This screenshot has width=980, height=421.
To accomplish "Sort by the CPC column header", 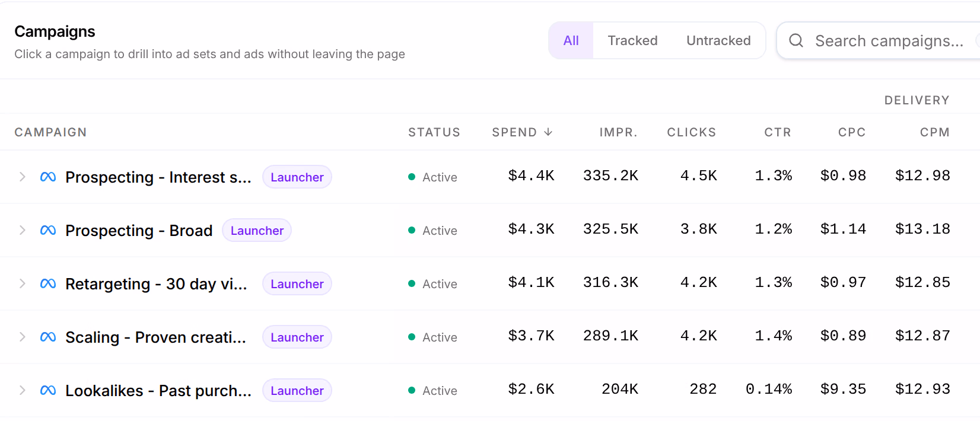I will (852, 132).
